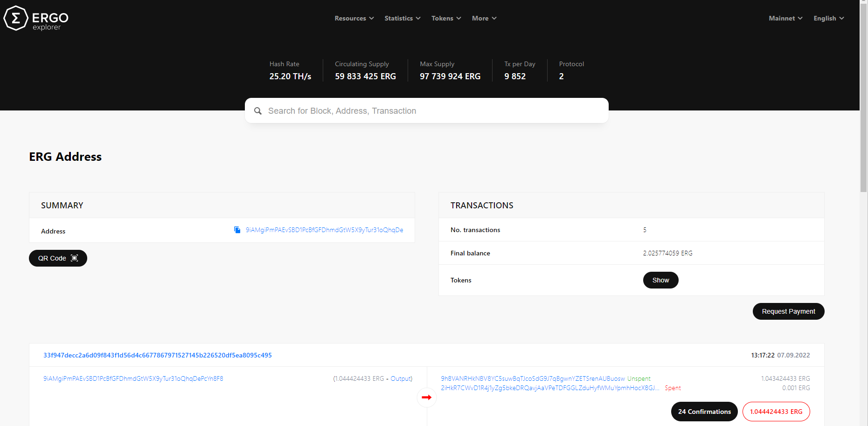
Task: Focus the Block, Address, Transaction search field
Action: click(427, 110)
